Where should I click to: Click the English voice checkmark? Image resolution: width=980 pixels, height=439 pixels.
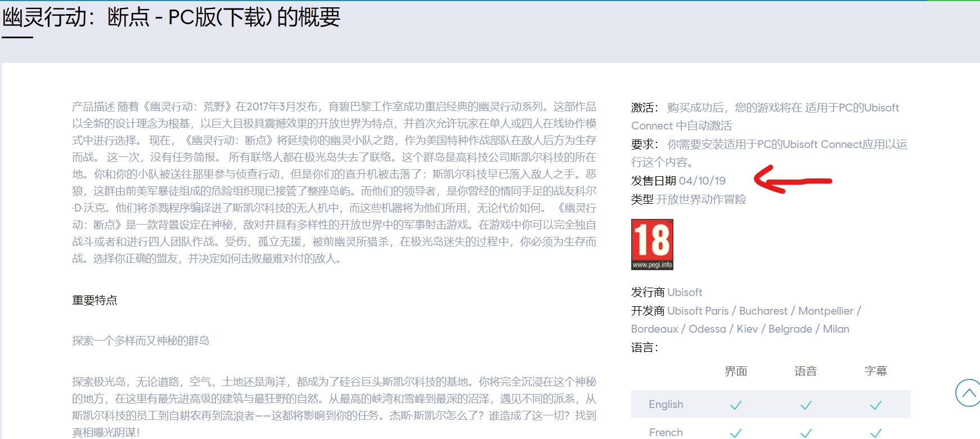pos(806,405)
